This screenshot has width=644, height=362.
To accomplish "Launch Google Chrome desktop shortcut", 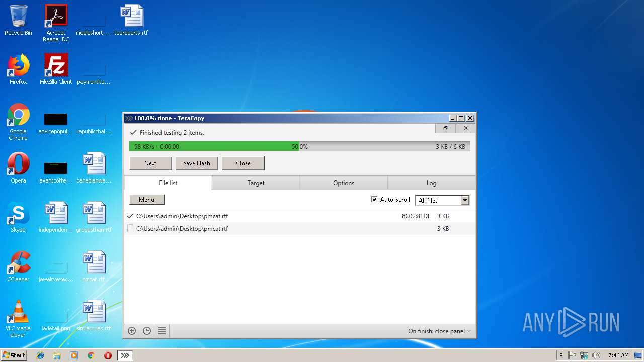I will [x=18, y=122].
